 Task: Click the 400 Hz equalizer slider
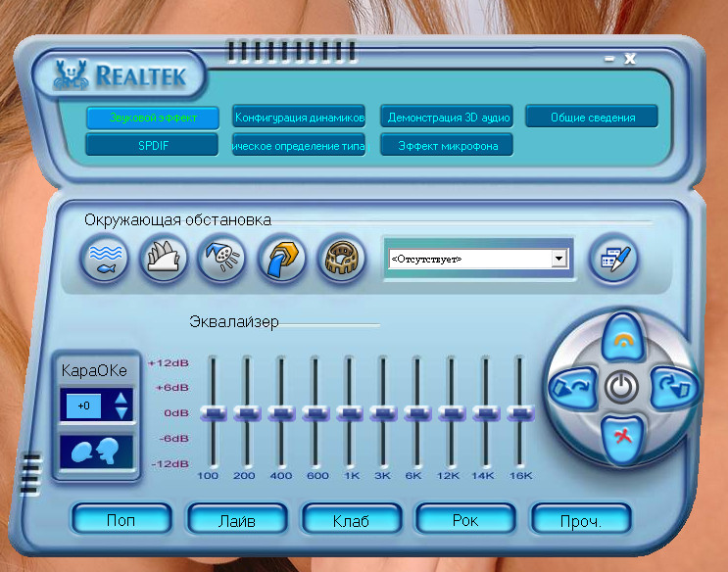[281, 412]
